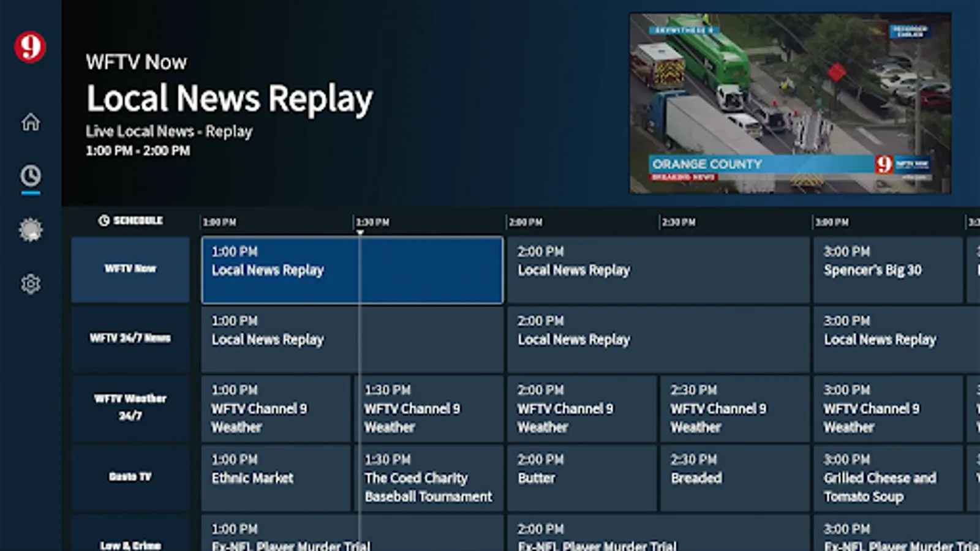Select 3:00 PM Local News Replay on WFTV 24/7 News

897,339
